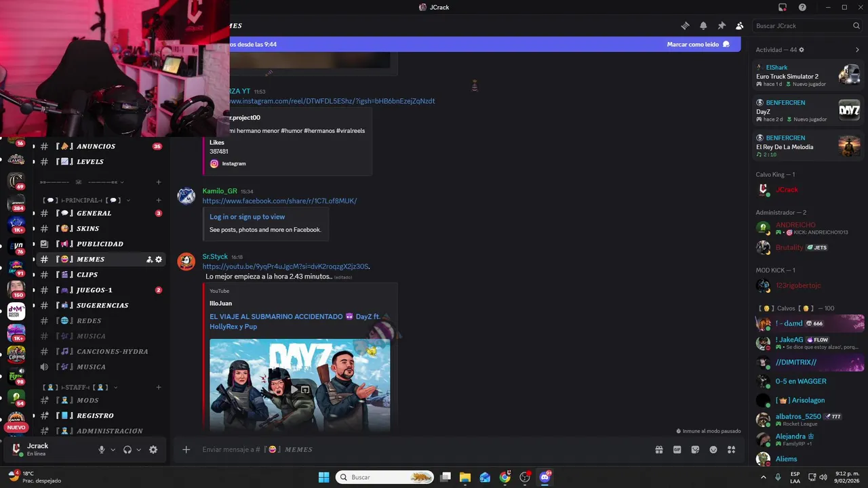Viewport: 868px width, 488px height.
Task: Collapse the PRINCIPAL category
Action: pos(85,201)
